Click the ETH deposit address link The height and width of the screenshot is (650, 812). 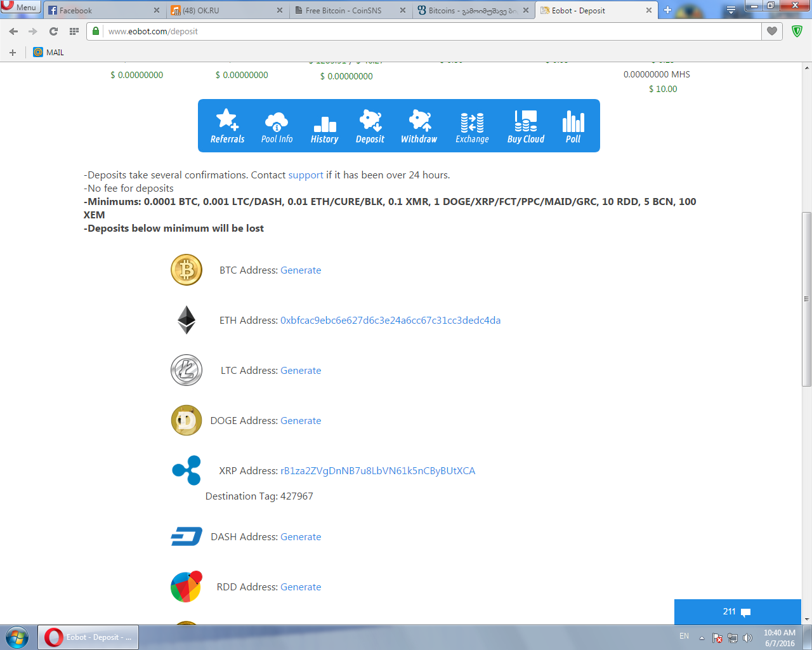coord(391,320)
